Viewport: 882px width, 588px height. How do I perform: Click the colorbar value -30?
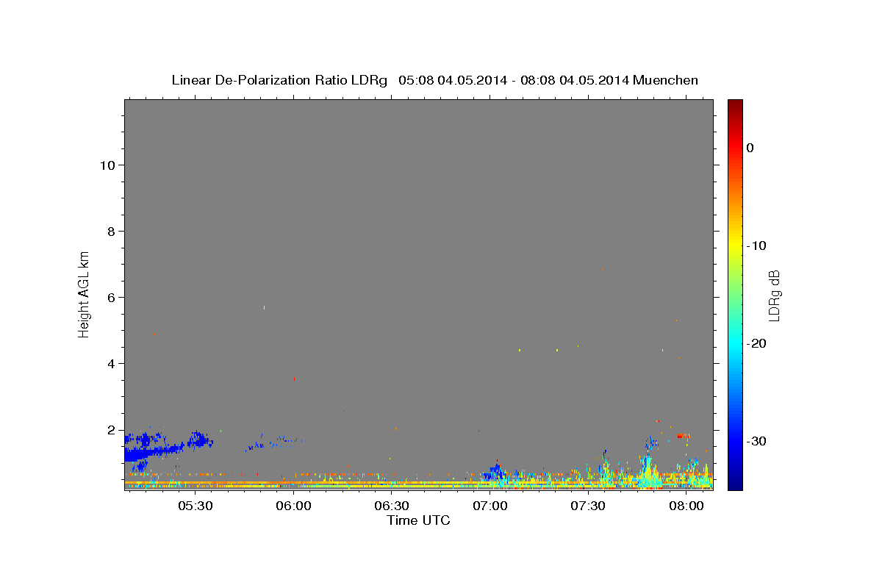pyautogui.click(x=757, y=441)
